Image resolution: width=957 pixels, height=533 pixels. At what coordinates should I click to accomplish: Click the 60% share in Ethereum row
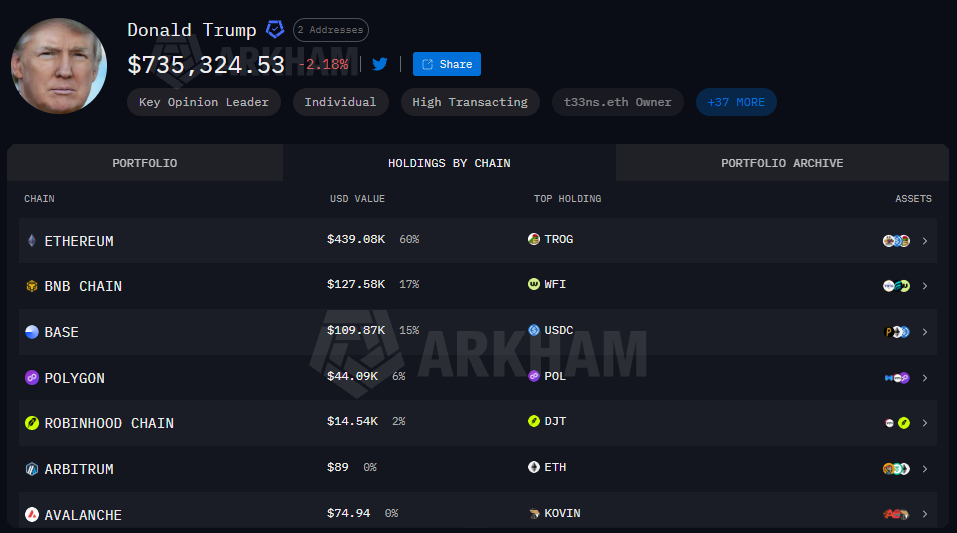409,239
